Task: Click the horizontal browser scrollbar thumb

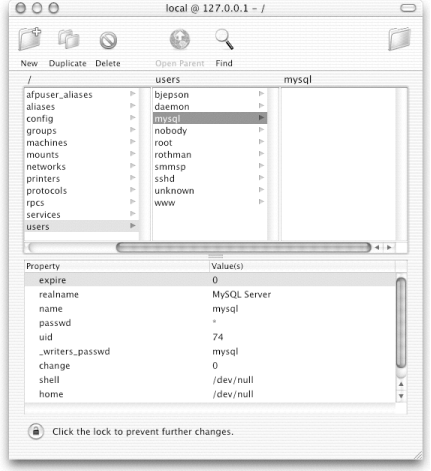Action: 244,247
